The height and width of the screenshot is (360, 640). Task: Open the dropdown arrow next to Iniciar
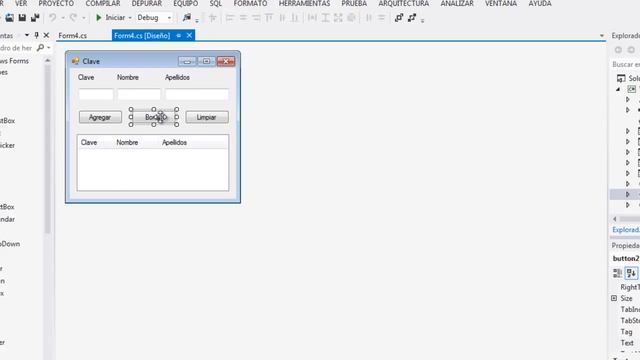coord(130,18)
